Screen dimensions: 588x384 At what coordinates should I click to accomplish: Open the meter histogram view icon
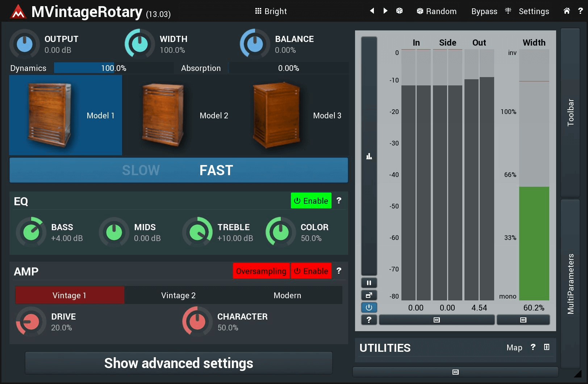tap(369, 156)
